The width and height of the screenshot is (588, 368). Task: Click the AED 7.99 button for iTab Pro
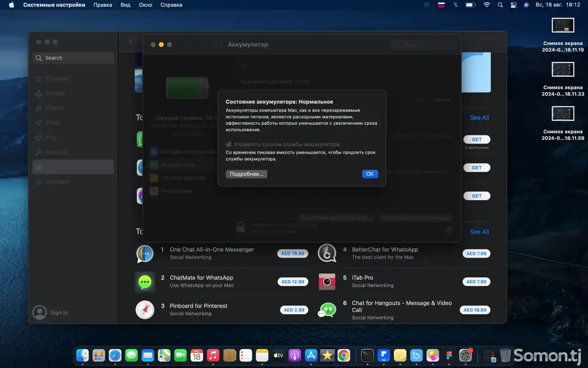476,282
